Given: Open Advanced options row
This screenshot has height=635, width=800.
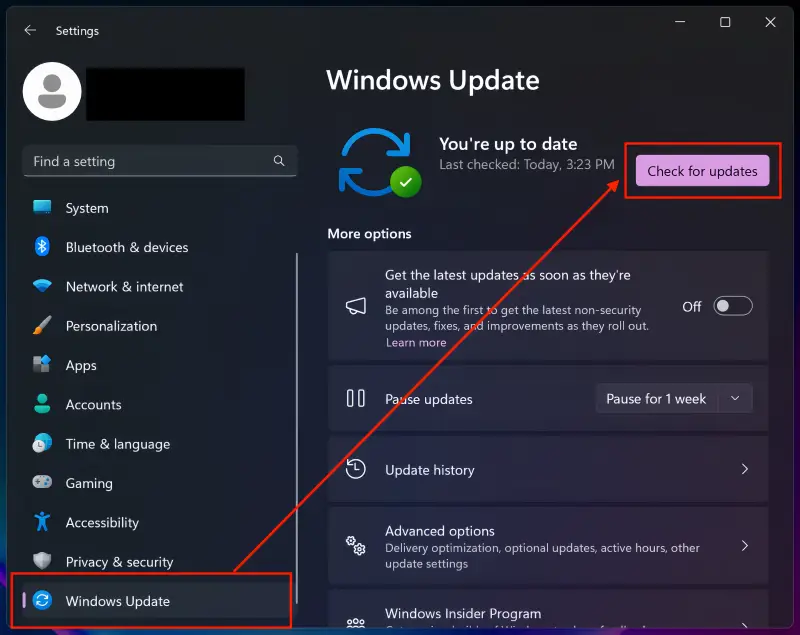Looking at the screenshot, I should (548, 546).
